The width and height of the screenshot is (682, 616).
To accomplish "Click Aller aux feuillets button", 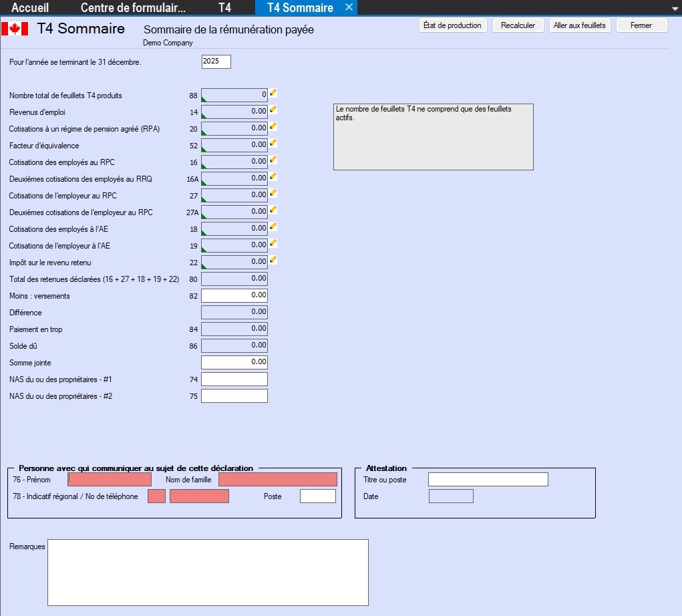I will click(x=580, y=25).
